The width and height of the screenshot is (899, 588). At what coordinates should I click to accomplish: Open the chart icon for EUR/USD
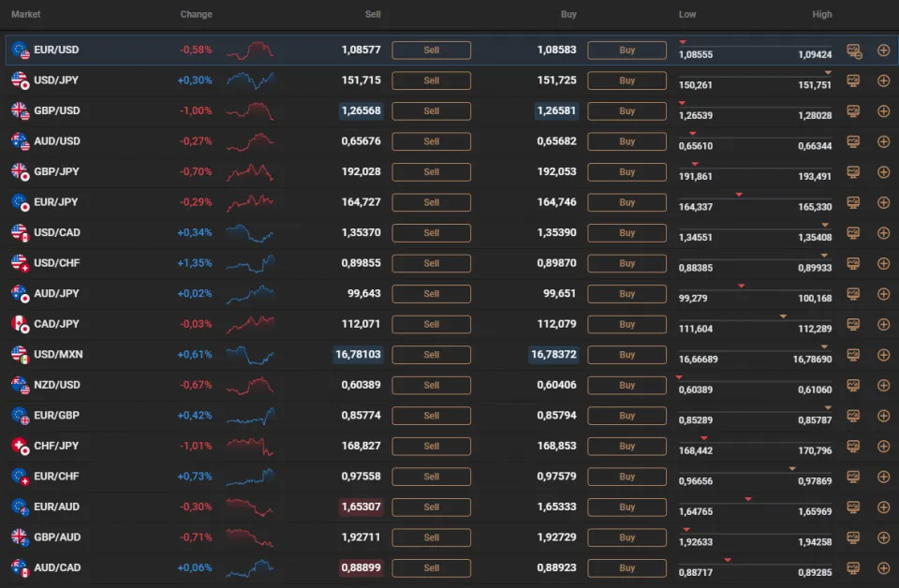pos(853,50)
